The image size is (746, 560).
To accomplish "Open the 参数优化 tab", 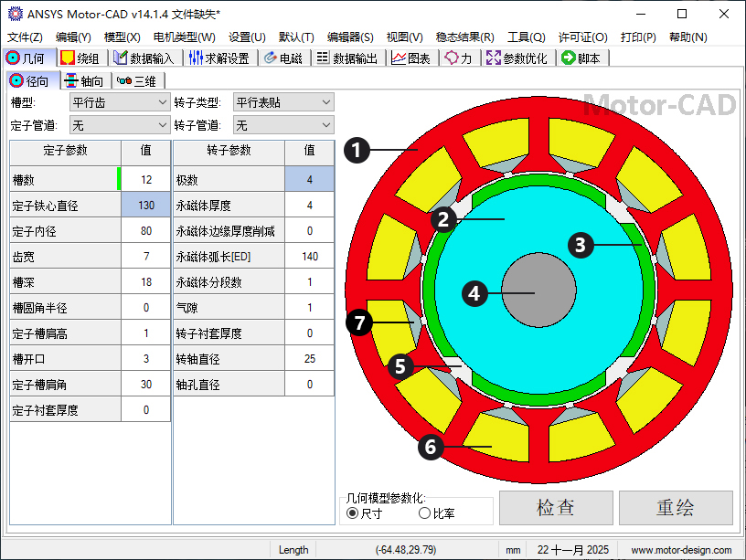I will coord(518,58).
